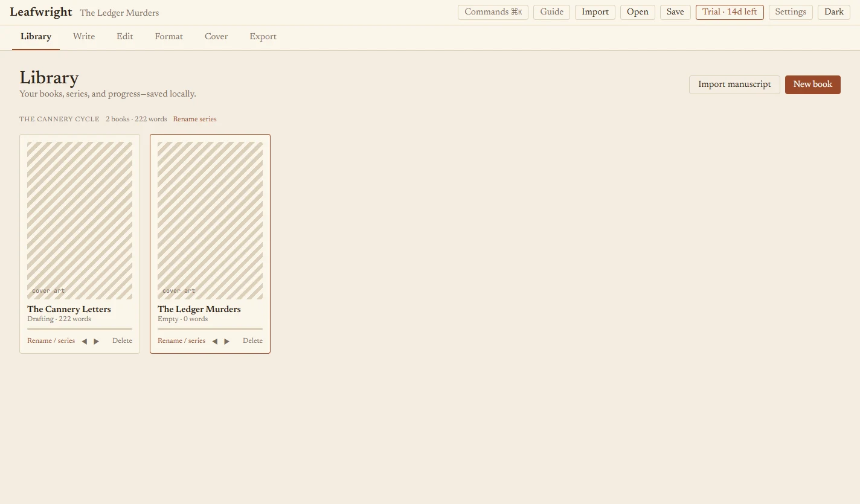Move The Ledger Murders later in series
The image size is (860, 504).
(227, 342)
